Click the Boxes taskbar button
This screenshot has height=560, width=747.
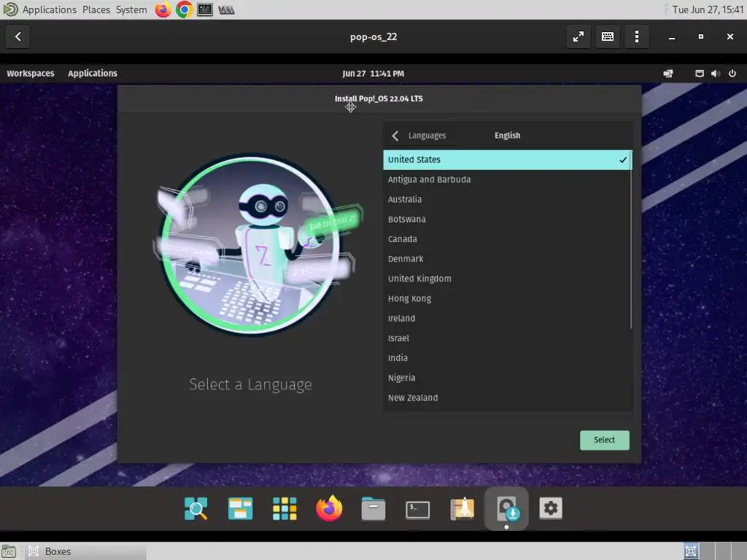pyautogui.click(x=86, y=551)
